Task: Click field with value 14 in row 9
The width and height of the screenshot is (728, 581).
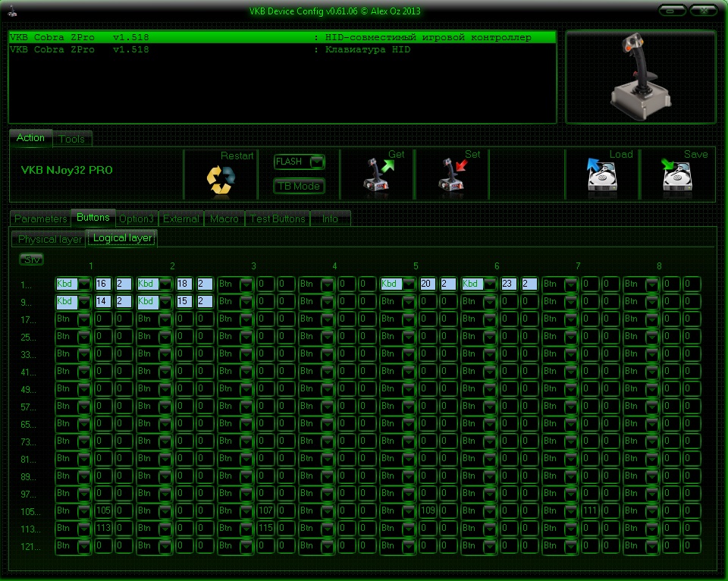Action: tap(103, 301)
